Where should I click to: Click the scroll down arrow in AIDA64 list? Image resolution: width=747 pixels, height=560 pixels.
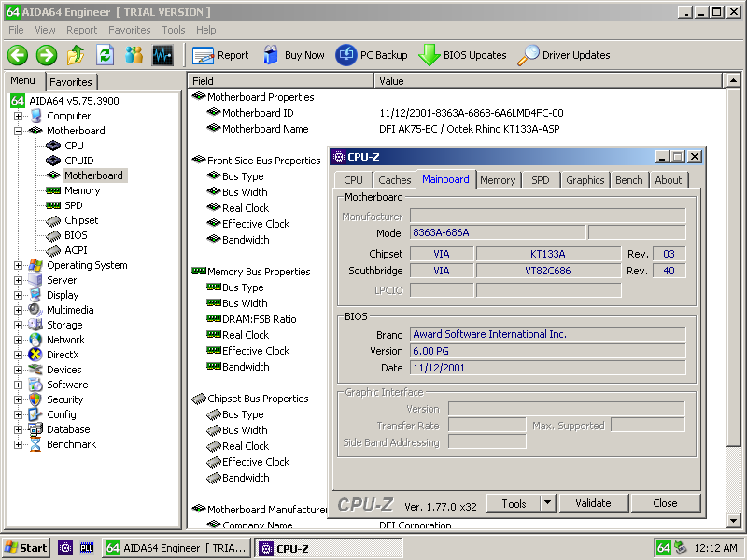(x=734, y=521)
